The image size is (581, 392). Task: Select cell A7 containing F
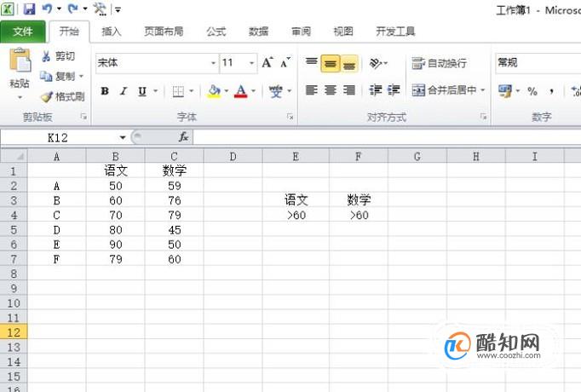pos(57,259)
